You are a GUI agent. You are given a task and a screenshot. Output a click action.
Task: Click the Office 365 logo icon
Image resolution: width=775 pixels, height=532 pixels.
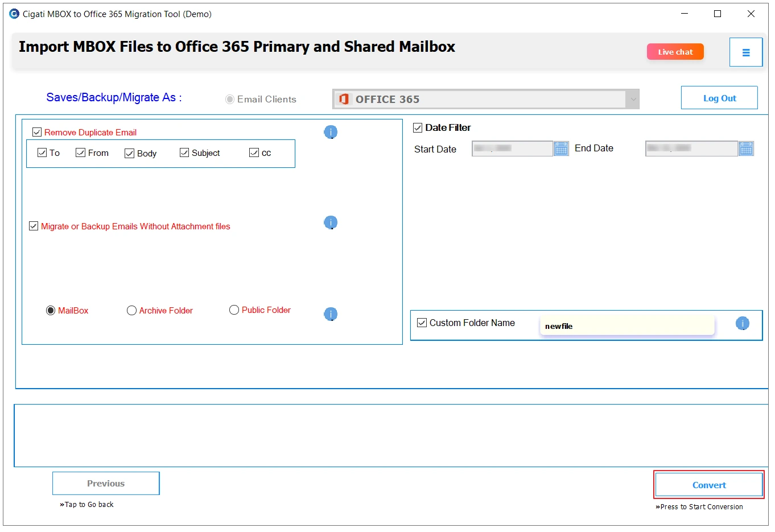[344, 99]
